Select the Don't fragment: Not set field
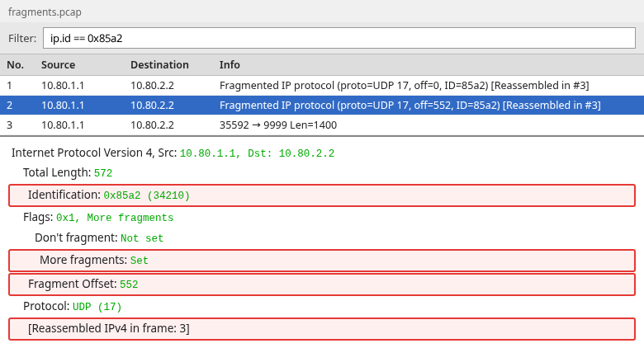Image resolution: width=644 pixels, height=348 pixels. coord(99,237)
